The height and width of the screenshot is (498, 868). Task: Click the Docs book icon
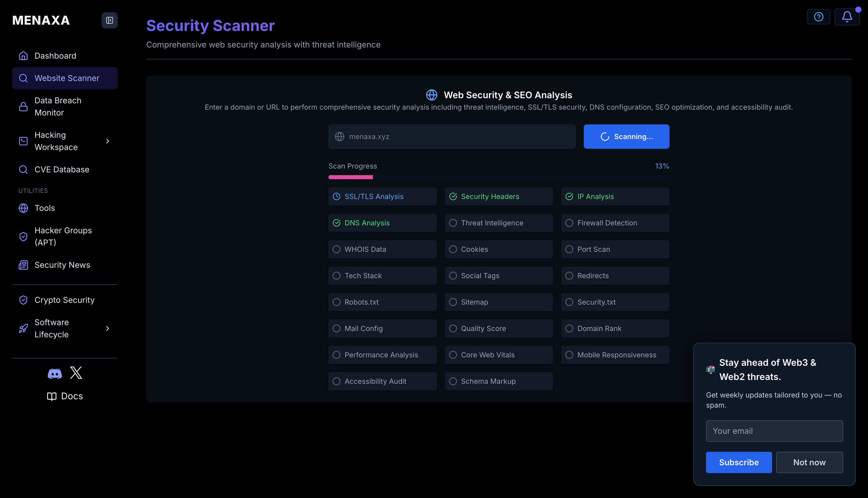(52, 396)
